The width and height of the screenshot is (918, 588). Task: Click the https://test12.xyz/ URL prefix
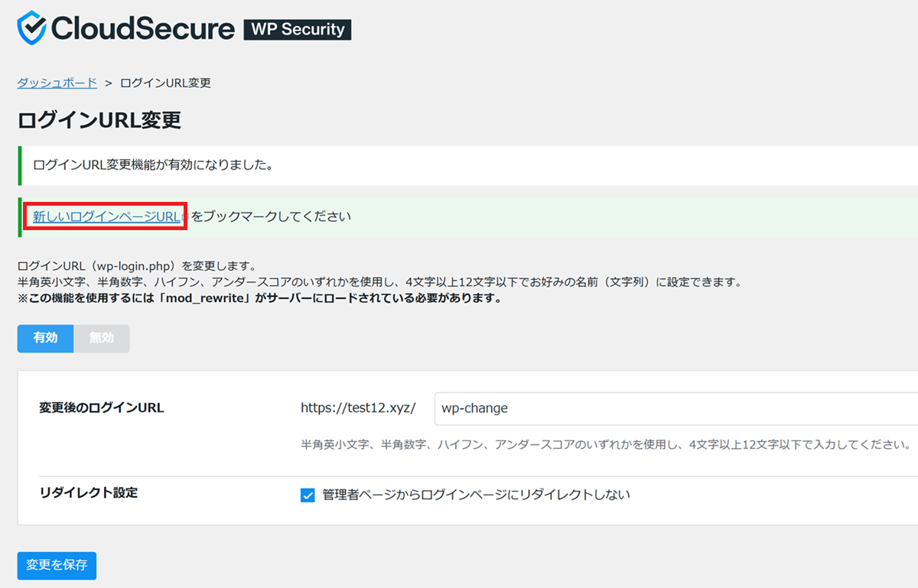coord(358,408)
